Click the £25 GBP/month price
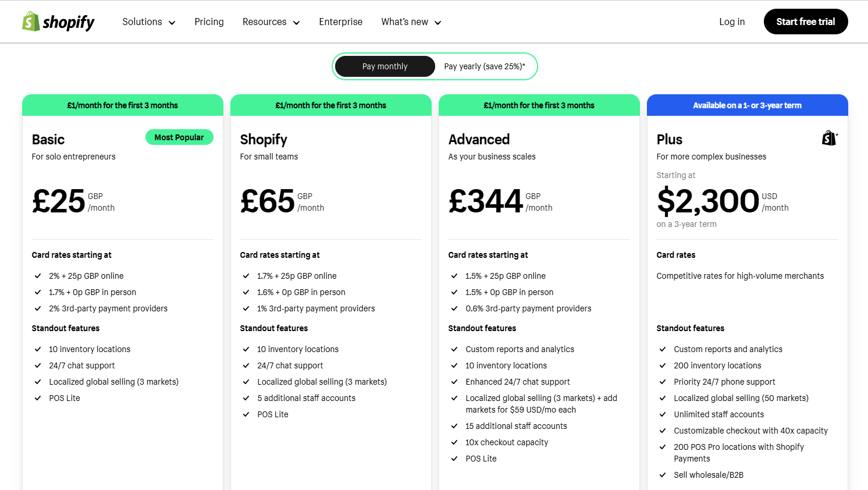Viewport: 868px width, 490px height. click(x=73, y=201)
